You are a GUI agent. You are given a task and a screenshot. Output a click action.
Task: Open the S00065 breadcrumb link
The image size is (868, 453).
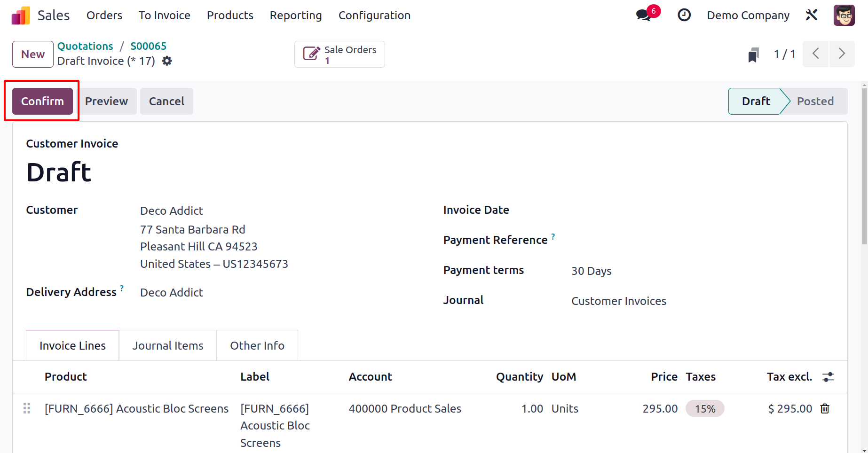[x=149, y=46]
